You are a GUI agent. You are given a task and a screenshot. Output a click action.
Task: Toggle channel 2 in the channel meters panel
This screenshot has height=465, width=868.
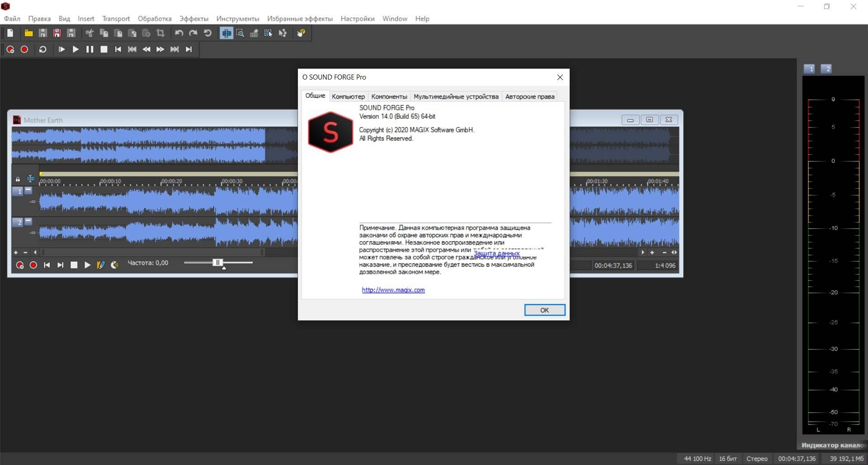point(826,69)
